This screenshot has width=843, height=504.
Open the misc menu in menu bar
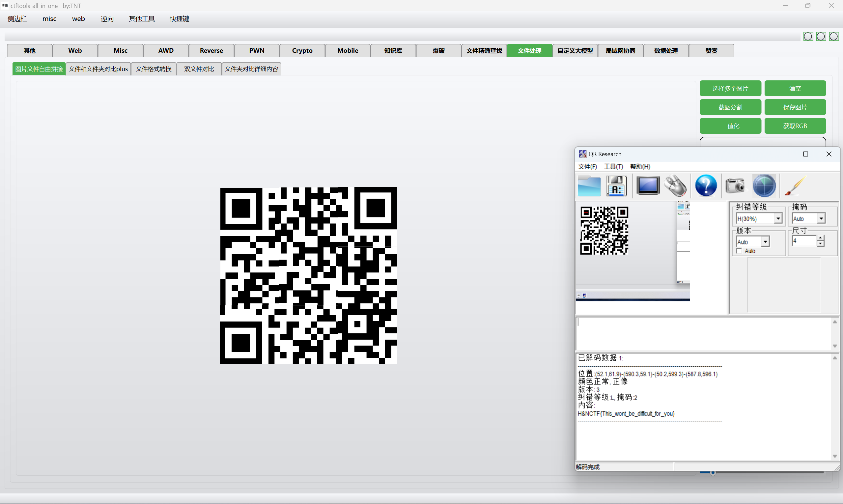coord(49,19)
